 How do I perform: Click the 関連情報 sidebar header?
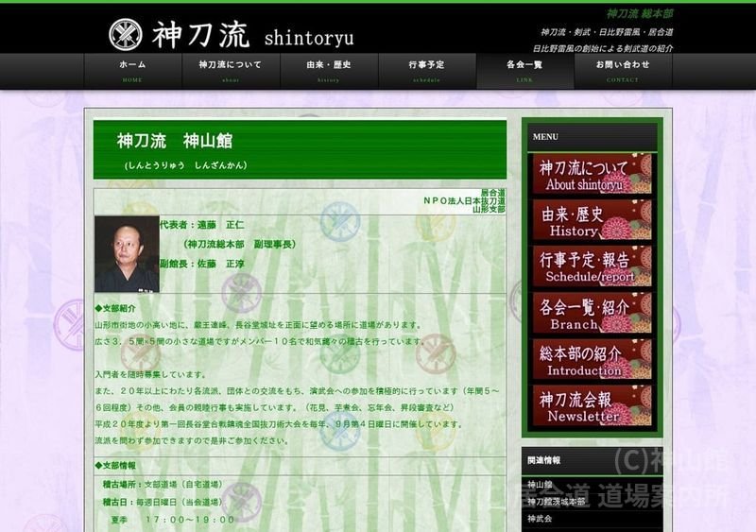coord(544,460)
